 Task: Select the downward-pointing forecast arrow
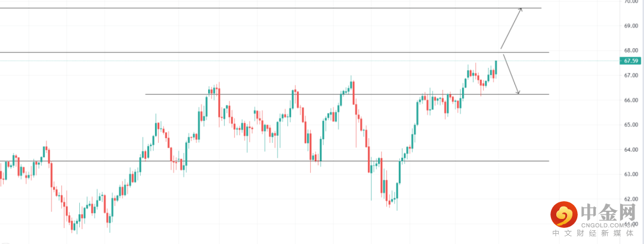click(x=512, y=74)
